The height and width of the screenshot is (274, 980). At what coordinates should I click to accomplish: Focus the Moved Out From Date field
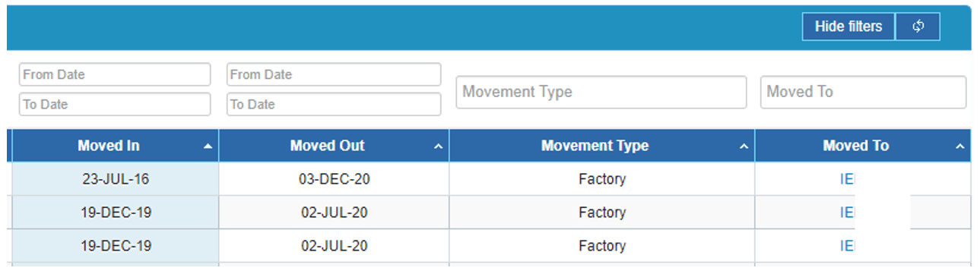334,74
